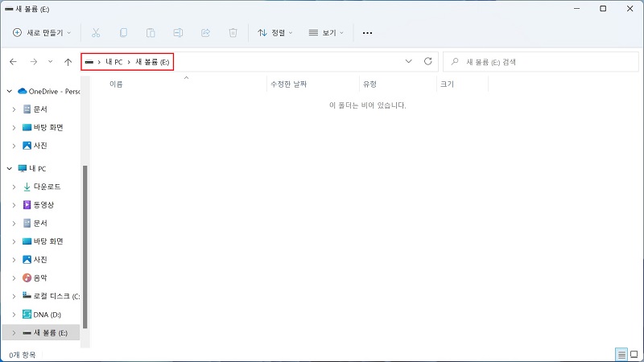
Task: Expand the 로컬 디스크 (C:) tree node
Action: [14, 296]
